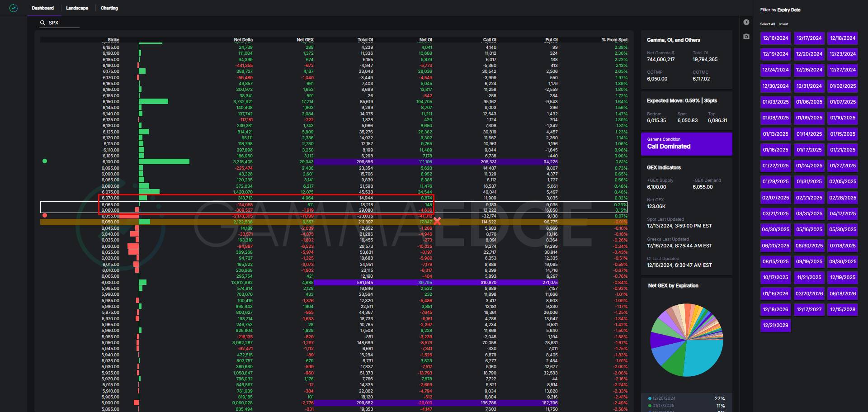This screenshot has width=868, height=412.
Task: Collapse the expiry filter panel arrow
Action: (x=746, y=22)
